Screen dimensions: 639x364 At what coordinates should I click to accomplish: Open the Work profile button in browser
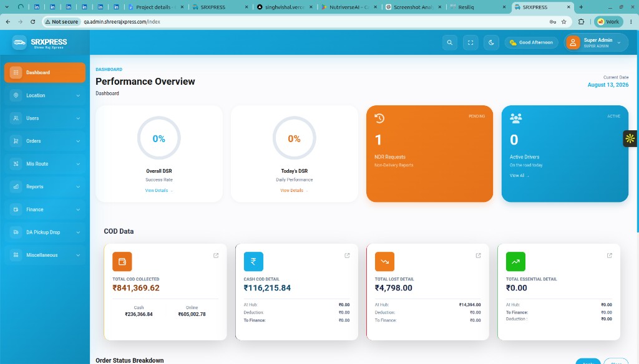point(608,22)
